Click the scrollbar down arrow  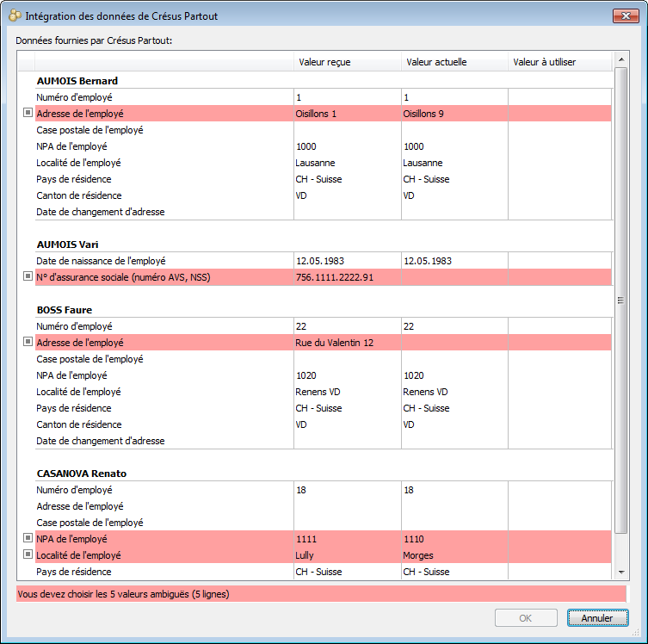[621, 572]
